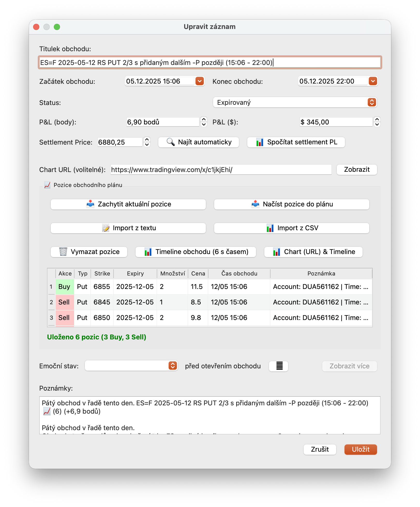The width and height of the screenshot is (420, 507).
Task: Save the record with Uložit
Action: (x=361, y=449)
